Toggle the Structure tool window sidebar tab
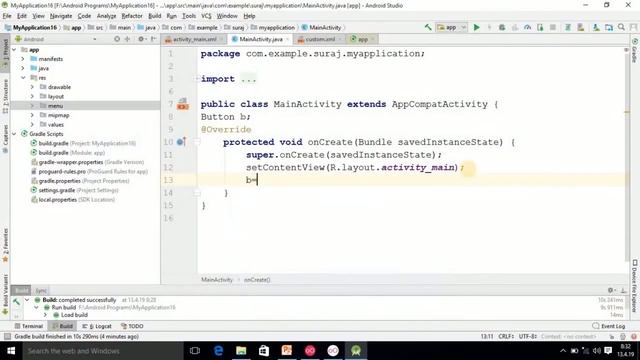640x360 pixels. [x=5, y=96]
